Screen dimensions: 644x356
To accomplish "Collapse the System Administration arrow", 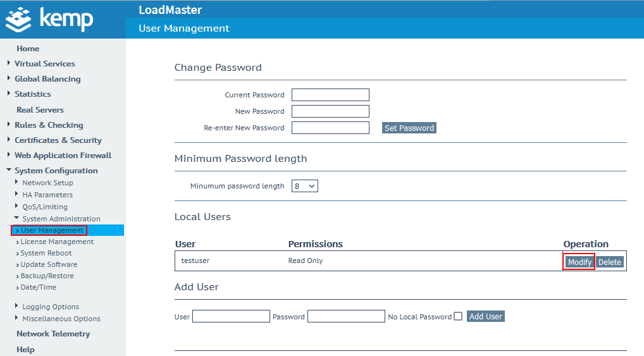I will 16,218.
